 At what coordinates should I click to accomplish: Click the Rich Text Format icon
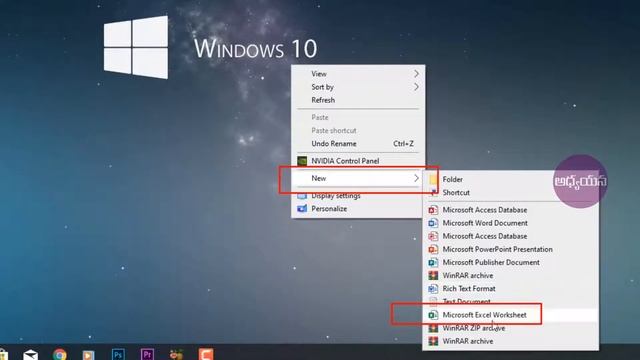pyautogui.click(x=433, y=288)
